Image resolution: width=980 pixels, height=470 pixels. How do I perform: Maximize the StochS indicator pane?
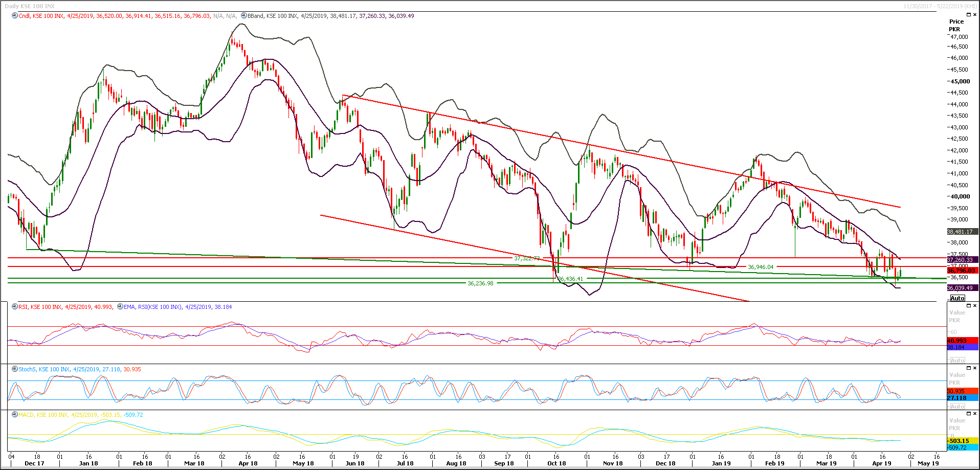click(x=968, y=367)
